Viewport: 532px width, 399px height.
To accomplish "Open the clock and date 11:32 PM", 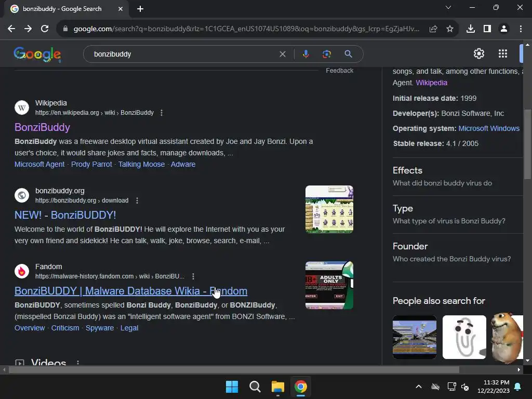I will coord(494,387).
